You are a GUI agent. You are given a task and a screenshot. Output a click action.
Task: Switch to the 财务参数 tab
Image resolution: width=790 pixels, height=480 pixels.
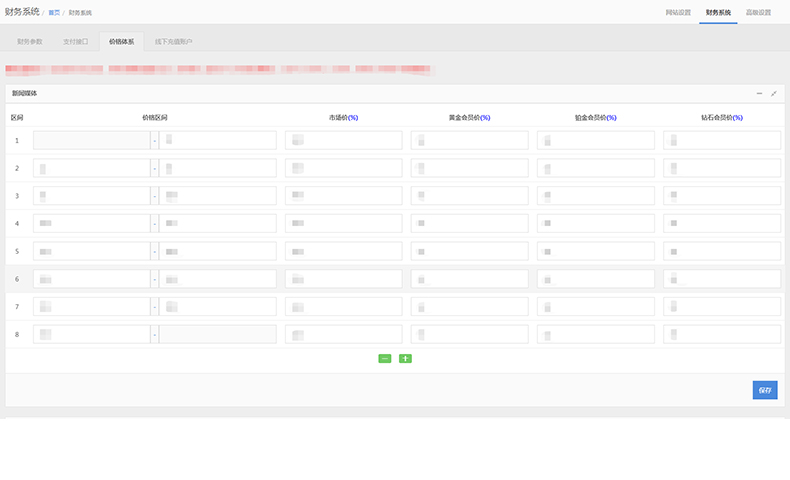[x=30, y=42]
